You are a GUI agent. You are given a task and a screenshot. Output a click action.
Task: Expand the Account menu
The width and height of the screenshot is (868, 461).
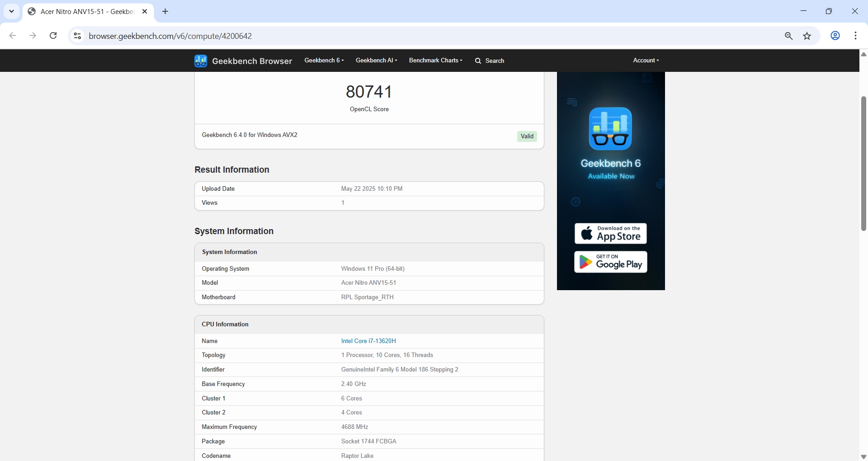[x=646, y=60]
